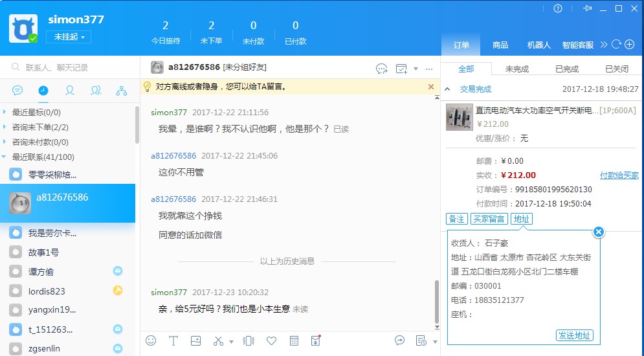The width and height of the screenshot is (644, 356).
Task: Open dropdown arrow beside chat history icon
Action: pyautogui.click(x=435, y=342)
